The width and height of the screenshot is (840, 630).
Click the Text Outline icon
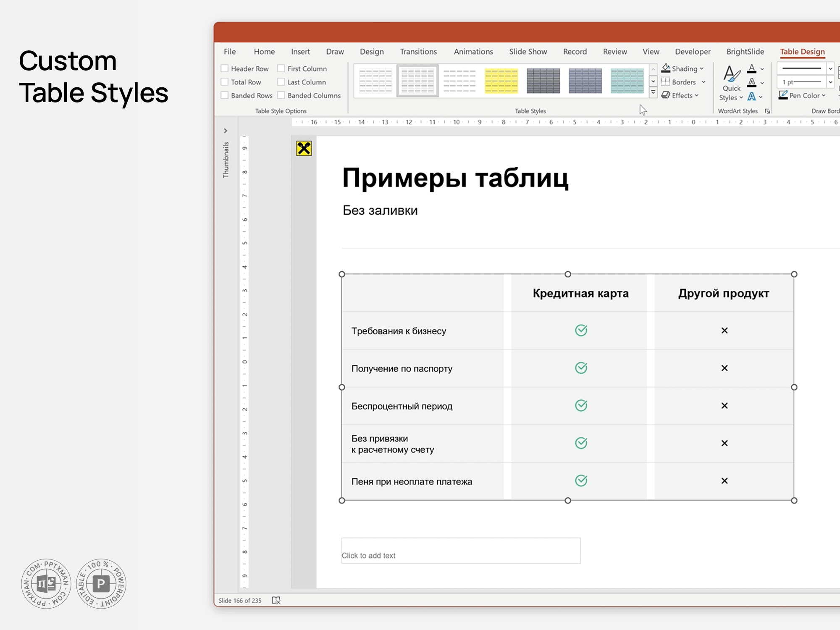[x=752, y=82]
